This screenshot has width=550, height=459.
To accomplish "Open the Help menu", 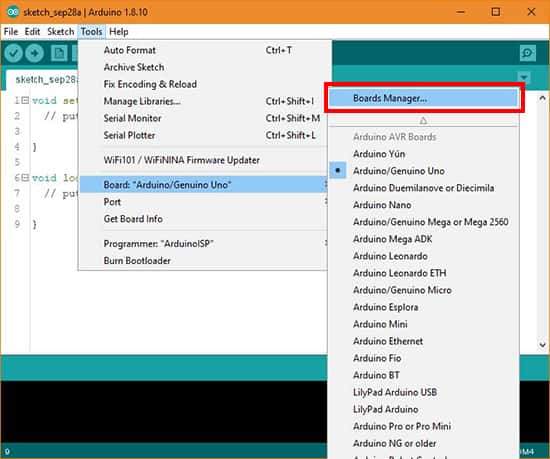I will tap(119, 32).
